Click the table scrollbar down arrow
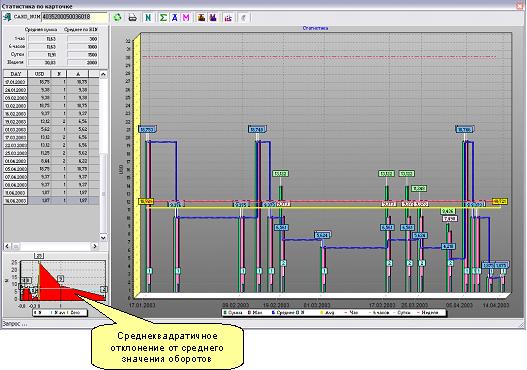The height and width of the screenshot is (370, 527). [x=103, y=237]
